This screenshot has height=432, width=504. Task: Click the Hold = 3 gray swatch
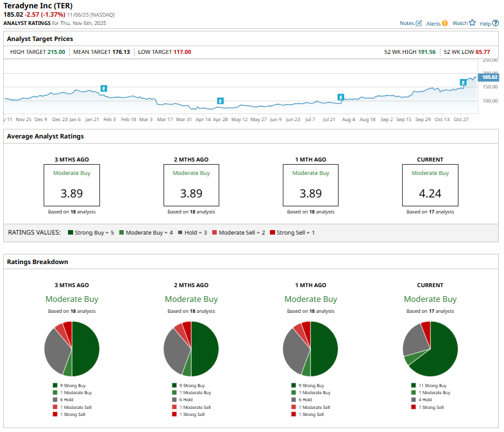[x=180, y=232]
